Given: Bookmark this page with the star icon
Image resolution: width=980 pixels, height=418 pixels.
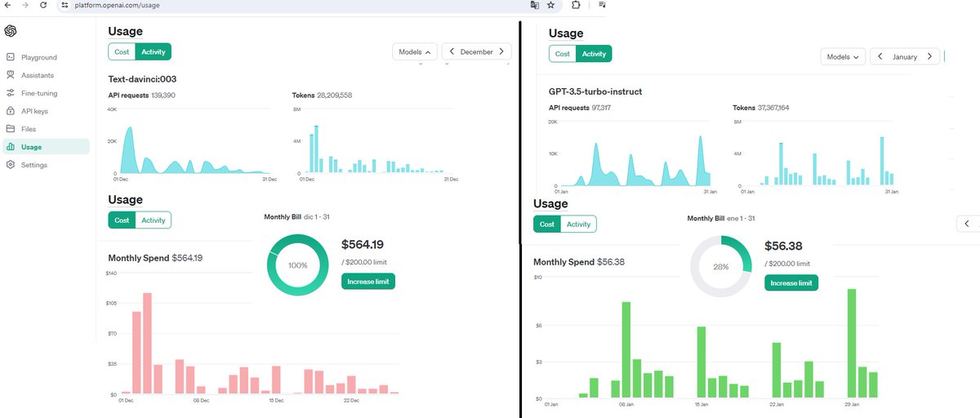Looking at the screenshot, I should point(551,5).
